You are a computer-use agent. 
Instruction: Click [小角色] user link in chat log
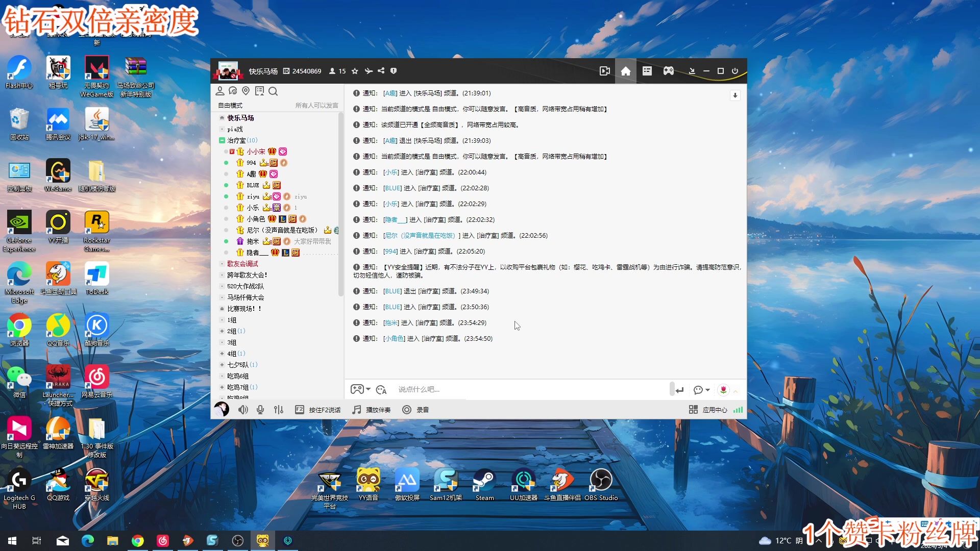pyautogui.click(x=394, y=339)
